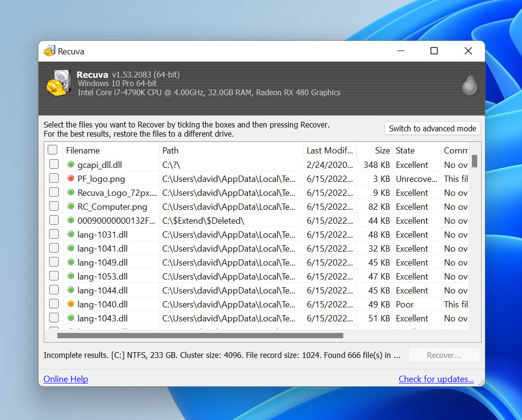Tick the checkbox for lang-1031.dll
Screen dimensions: 522x420
click(54, 234)
